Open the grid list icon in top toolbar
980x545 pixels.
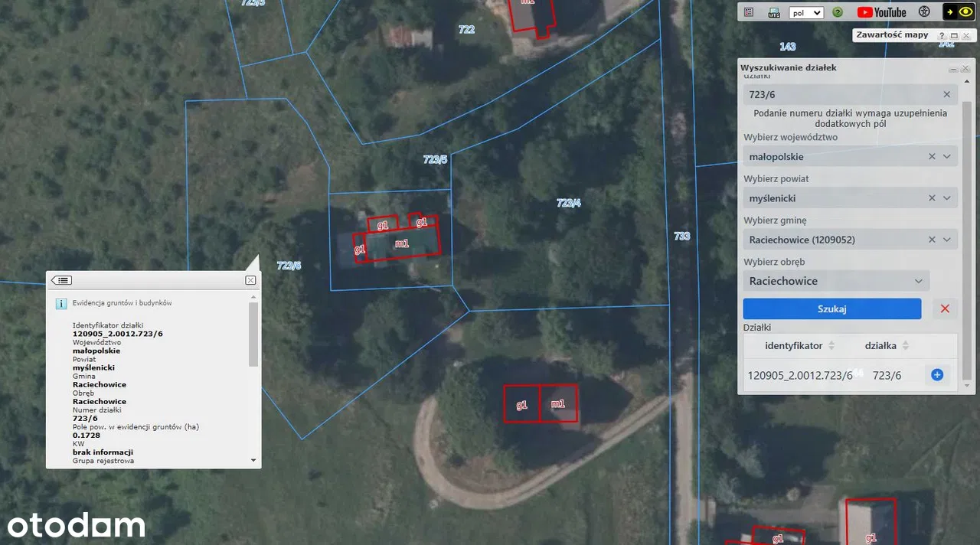[x=749, y=12]
